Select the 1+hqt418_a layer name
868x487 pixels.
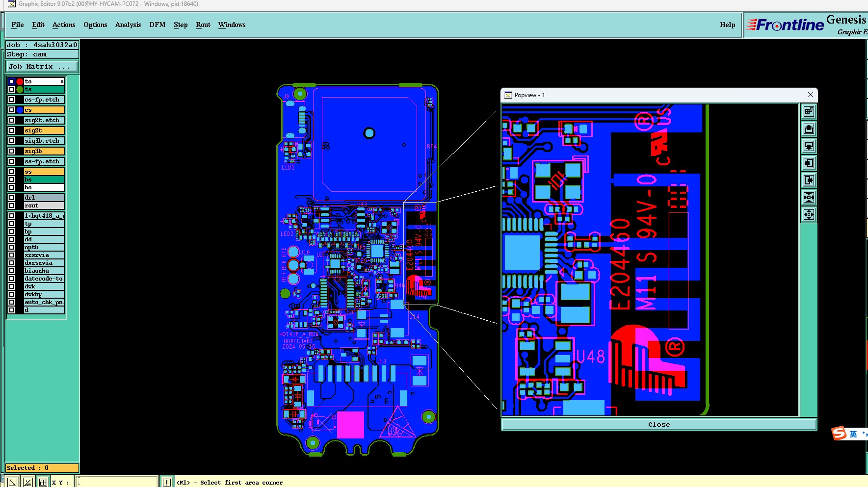pyautogui.click(x=44, y=216)
